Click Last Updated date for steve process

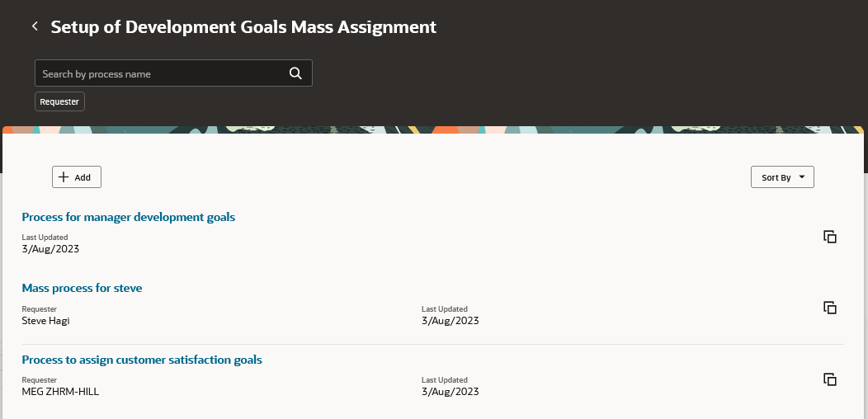tap(450, 321)
